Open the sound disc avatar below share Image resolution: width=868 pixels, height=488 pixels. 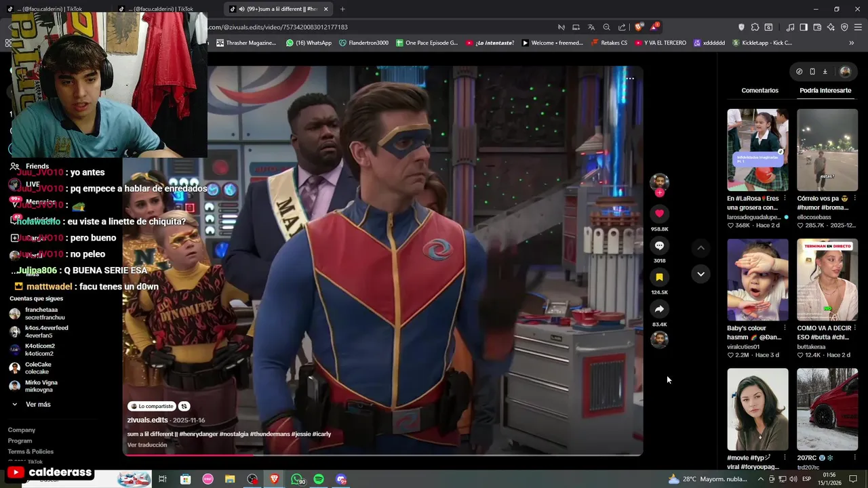click(659, 340)
